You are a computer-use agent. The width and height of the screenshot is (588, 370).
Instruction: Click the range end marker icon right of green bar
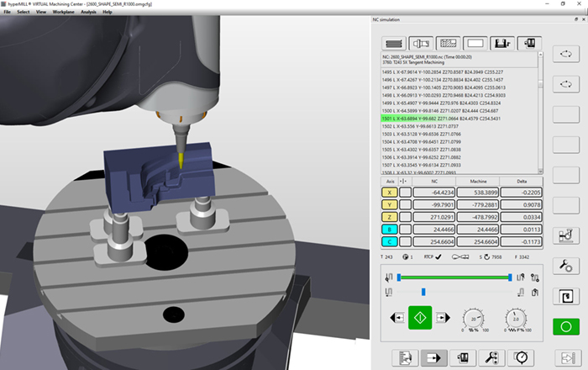(521, 277)
